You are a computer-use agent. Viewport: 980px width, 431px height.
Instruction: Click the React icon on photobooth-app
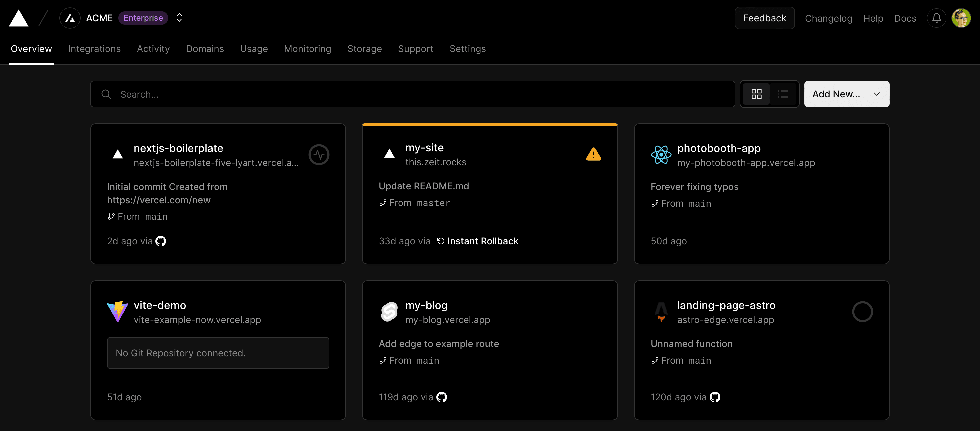[661, 155]
